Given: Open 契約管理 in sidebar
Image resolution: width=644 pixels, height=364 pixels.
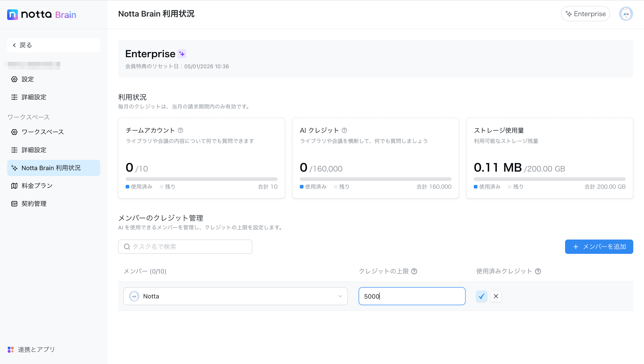Looking at the screenshot, I should pyautogui.click(x=34, y=203).
